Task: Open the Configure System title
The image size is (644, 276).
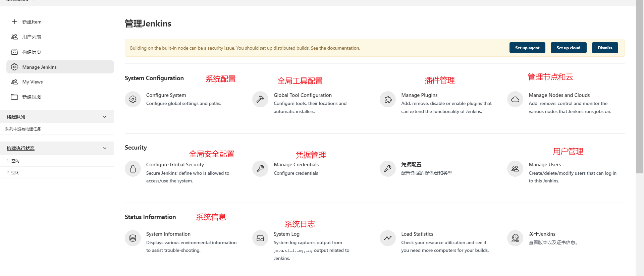Action: coord(166,95)
